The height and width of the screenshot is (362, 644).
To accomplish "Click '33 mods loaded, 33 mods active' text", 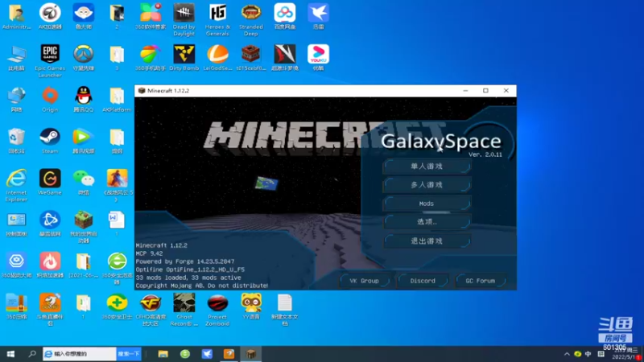I will point(188,278).
